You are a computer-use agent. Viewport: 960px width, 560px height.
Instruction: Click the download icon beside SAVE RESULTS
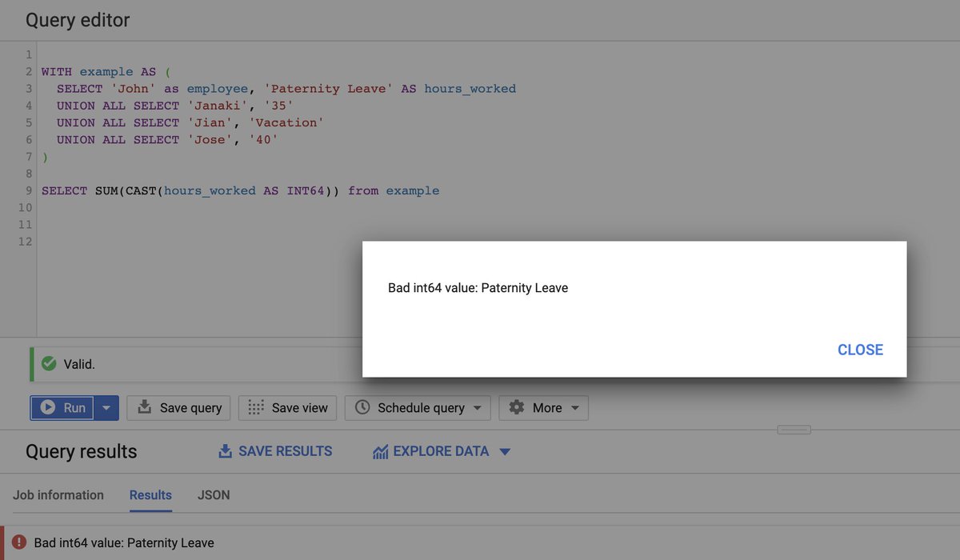pyautogui.click(x=225, y=451)
